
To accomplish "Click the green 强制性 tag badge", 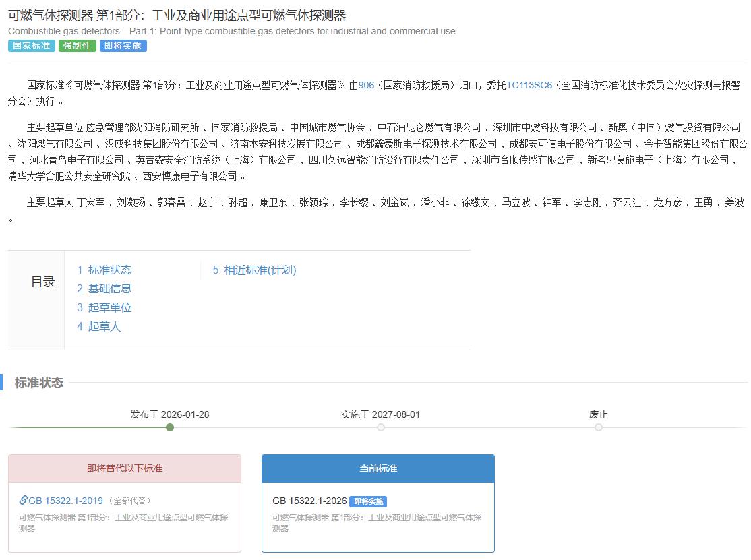I will click(77, 46).
